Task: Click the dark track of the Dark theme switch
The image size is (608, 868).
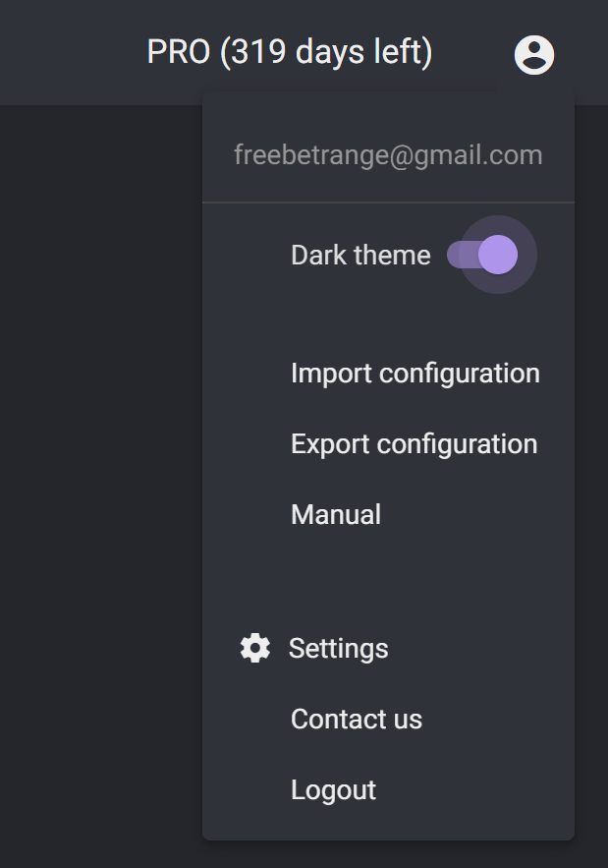Action: tap(463, 255)
